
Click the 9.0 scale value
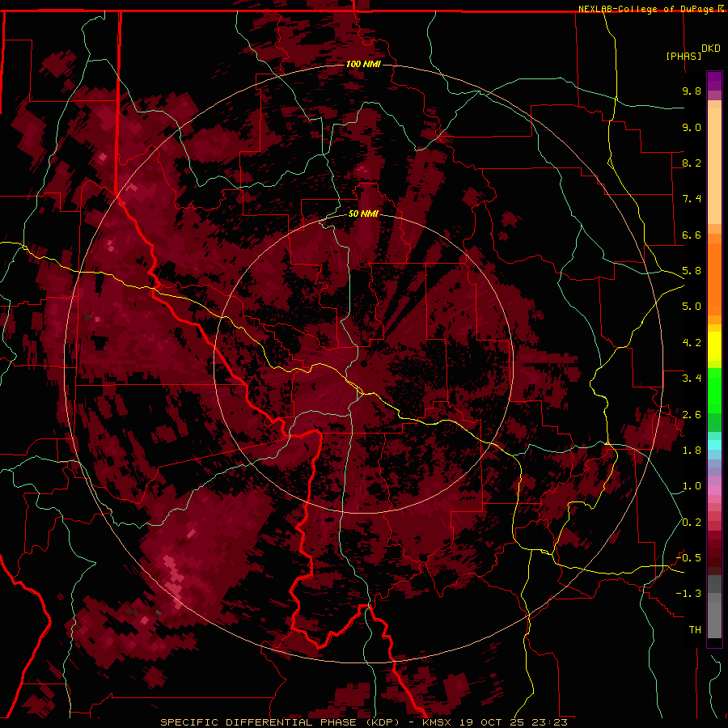tap(692, 127)
